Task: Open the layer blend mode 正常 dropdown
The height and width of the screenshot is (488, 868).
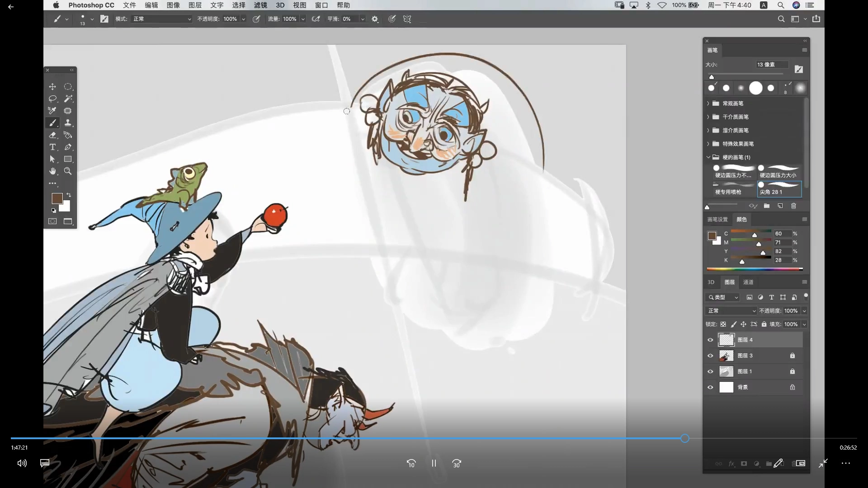Action: tap(731, 311)
